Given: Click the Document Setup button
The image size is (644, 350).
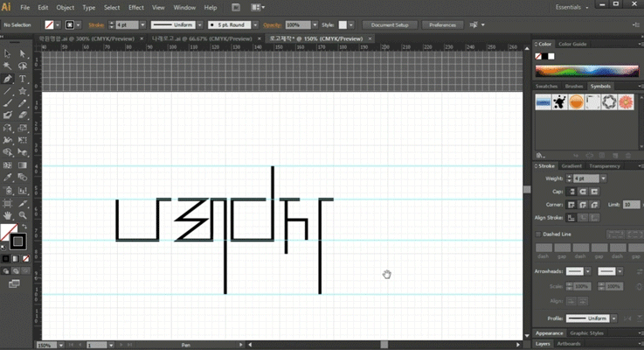Looking at the screenshot, I should click(x=390, y=25).
